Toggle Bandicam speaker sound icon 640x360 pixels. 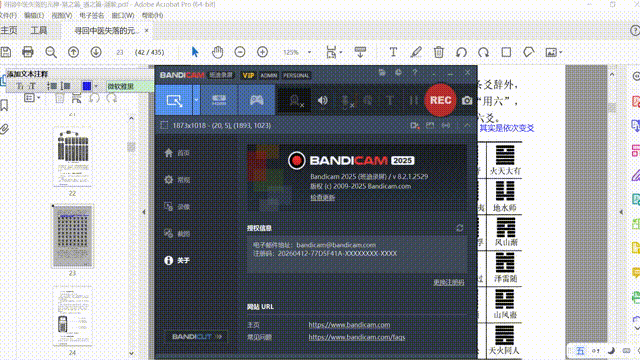(x=322, y=100)
